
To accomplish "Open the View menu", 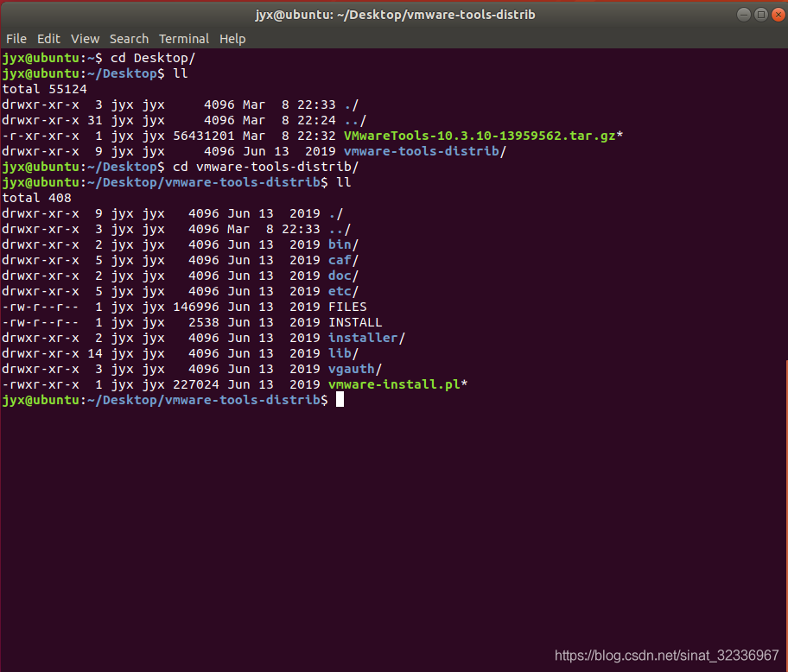I will point(85,39).
